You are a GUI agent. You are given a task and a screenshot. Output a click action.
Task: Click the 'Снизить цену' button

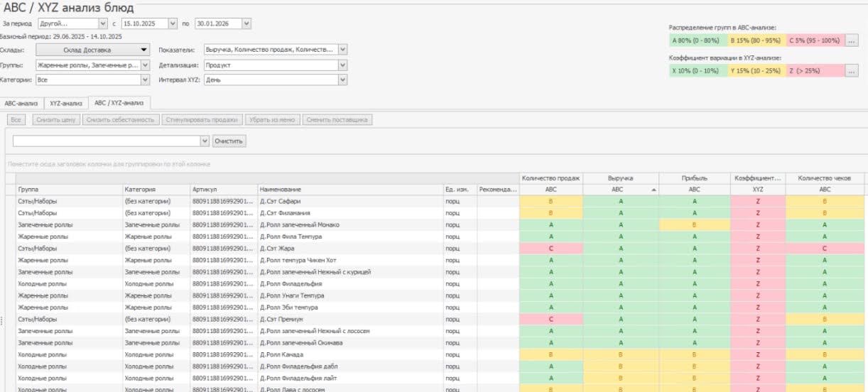55,120
